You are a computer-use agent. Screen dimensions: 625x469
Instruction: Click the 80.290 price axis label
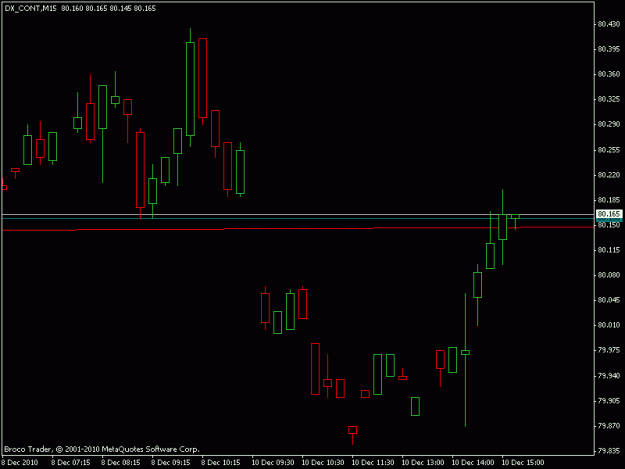[609, 124]
